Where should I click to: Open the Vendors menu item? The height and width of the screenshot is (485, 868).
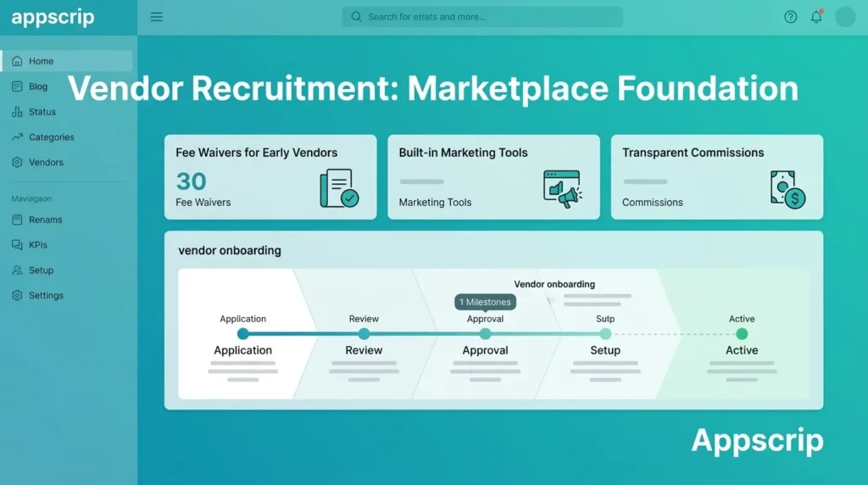(46, 162)
